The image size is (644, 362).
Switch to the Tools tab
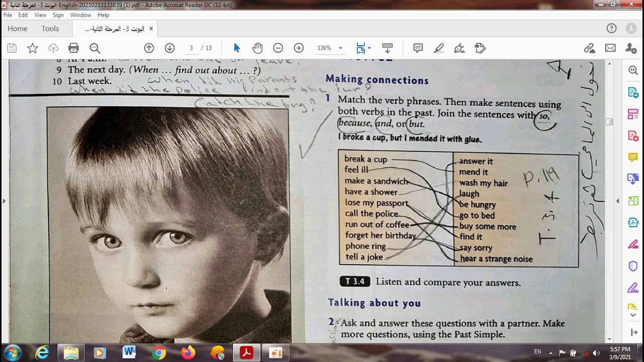50,29
